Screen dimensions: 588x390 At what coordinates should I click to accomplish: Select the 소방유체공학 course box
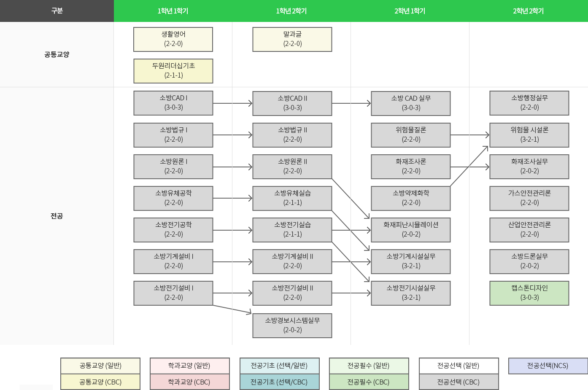pyautogui.click(x=173, y=198)
